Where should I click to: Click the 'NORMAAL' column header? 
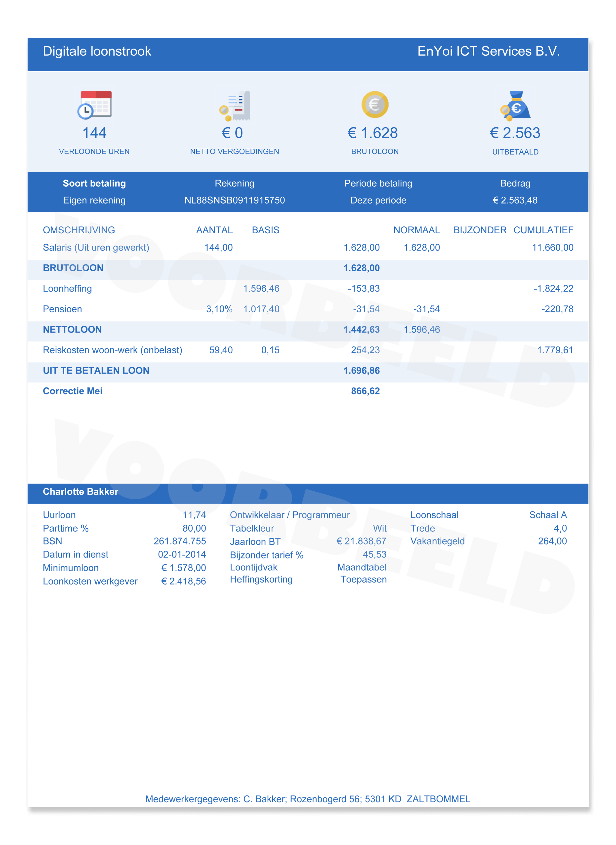[x=416, y=230]
